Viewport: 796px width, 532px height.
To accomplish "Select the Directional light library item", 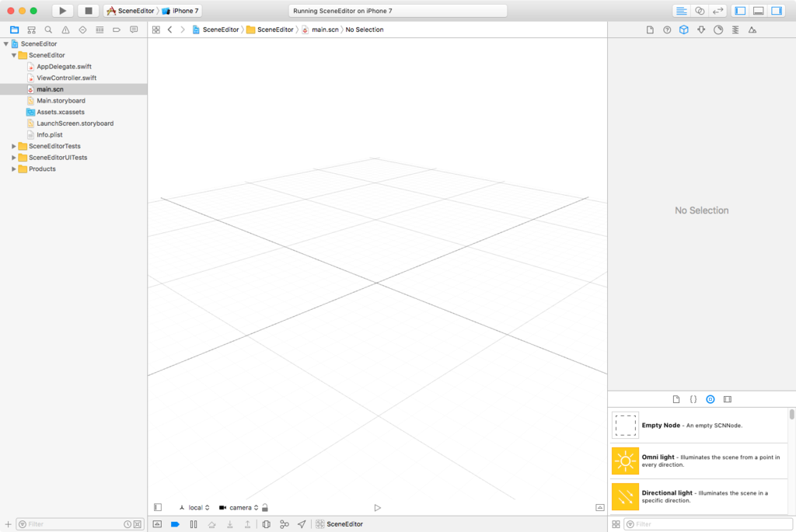I will pyautogui.click(x=699, y=496).
